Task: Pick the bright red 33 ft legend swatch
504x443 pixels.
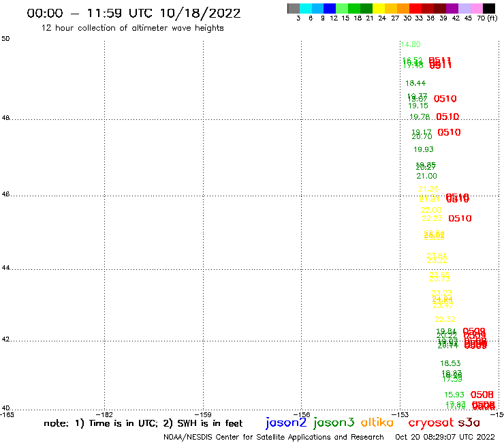Action: (x=415, y=8)
